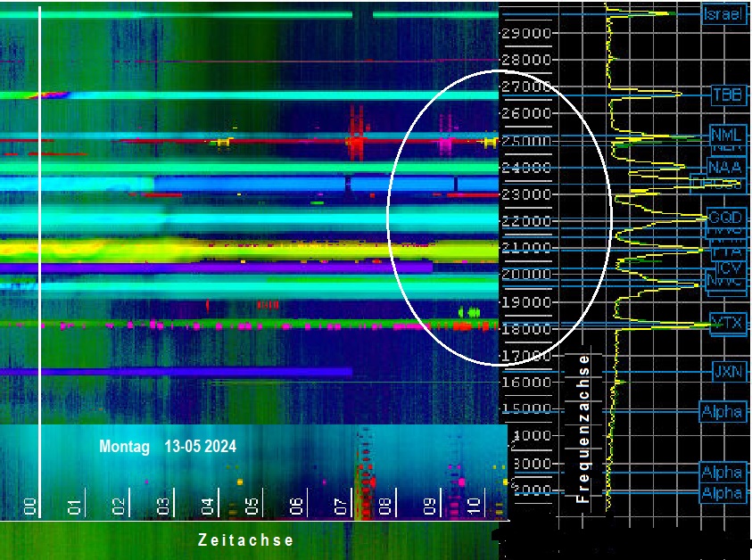Screen dimensions: 752x560
Task: Select the 03 hour marker on time axis
Action: [x=163, y=506]
